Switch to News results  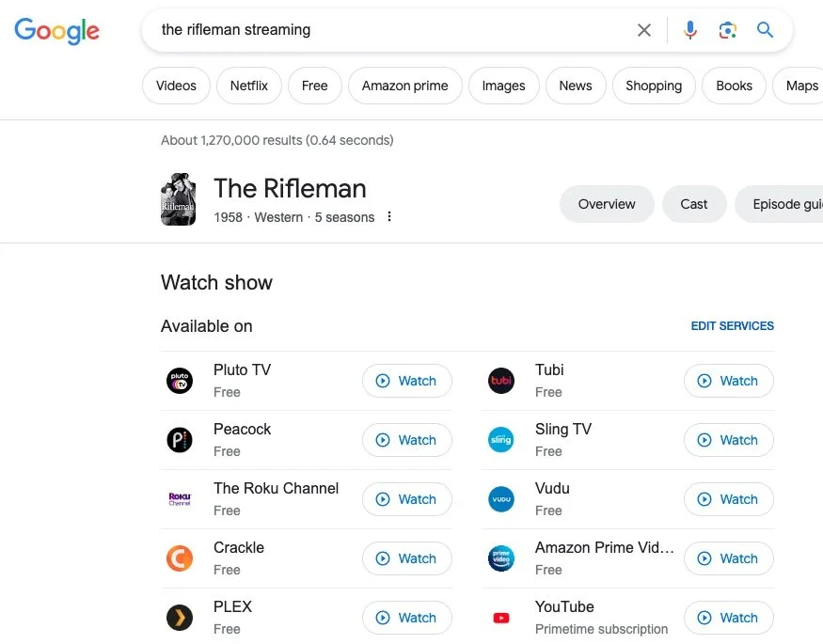576,86
